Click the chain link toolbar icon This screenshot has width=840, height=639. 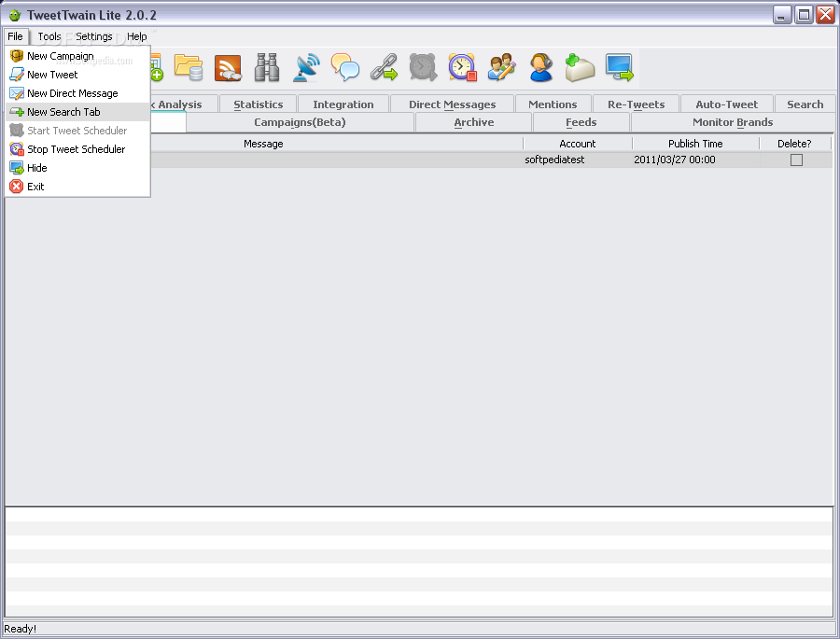(x=385, y=67)
